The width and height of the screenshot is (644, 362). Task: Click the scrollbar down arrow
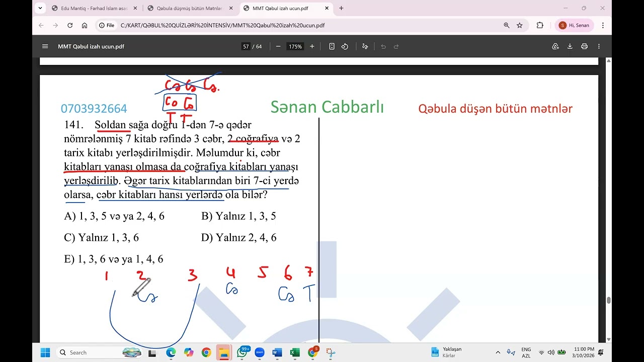point(608,339)
